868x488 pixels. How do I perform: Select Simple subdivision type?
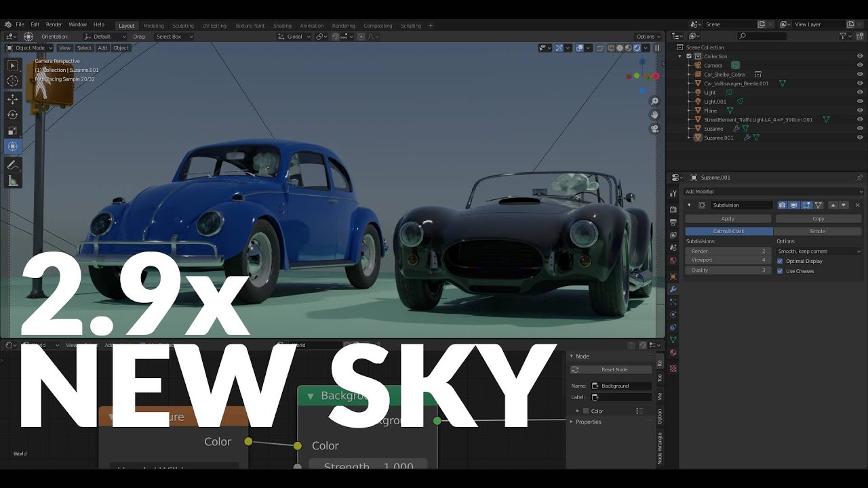tap(818, 231)
